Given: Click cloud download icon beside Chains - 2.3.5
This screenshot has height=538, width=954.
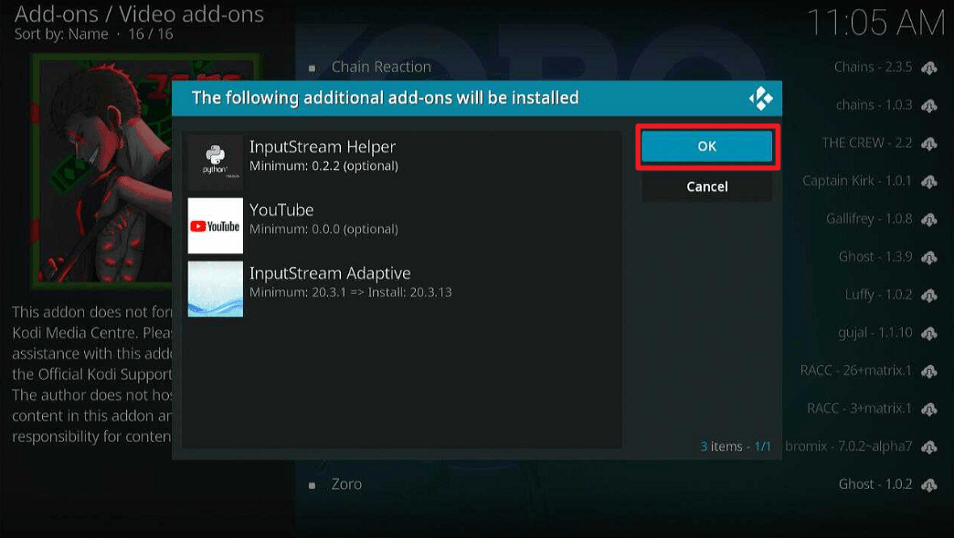Looking at the screenshot, I should point(928,68).
